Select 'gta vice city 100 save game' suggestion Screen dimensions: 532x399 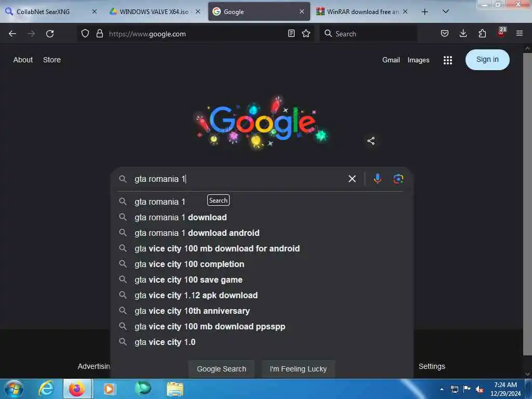click(x=261, y=280)
